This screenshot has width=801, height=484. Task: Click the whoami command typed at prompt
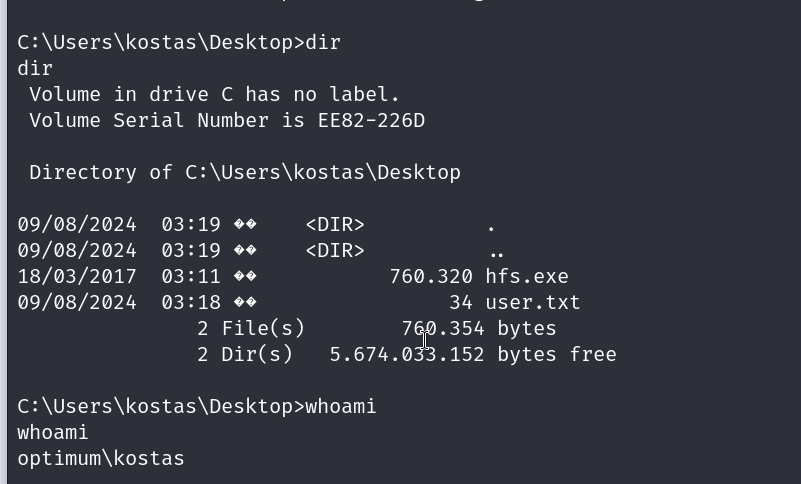coord(340,407)
